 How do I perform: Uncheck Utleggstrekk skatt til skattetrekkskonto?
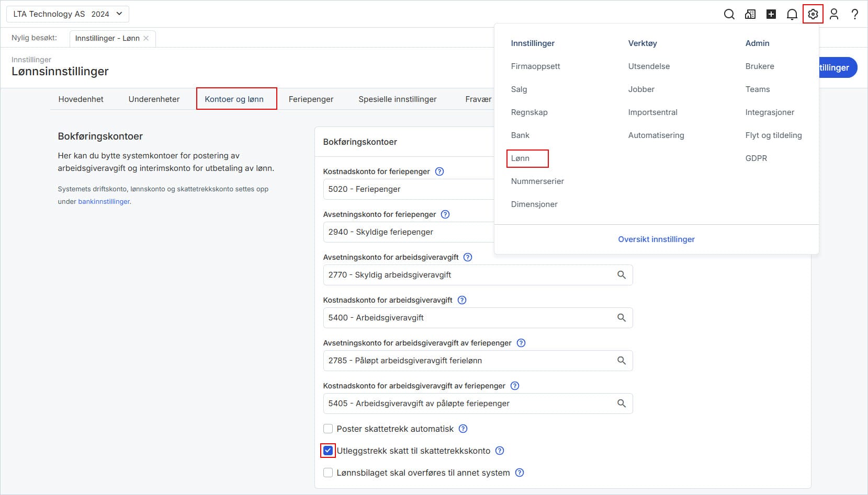click(328, 451)
